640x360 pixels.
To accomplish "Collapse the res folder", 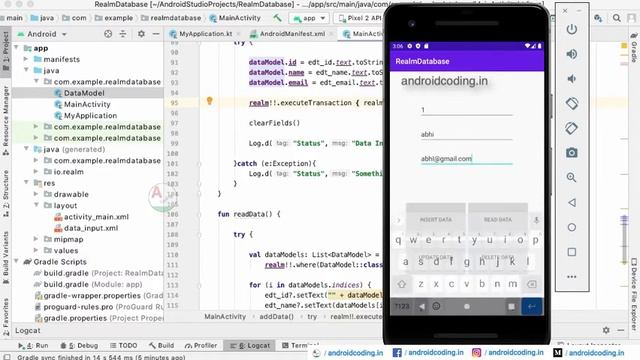I will point(26,182).
